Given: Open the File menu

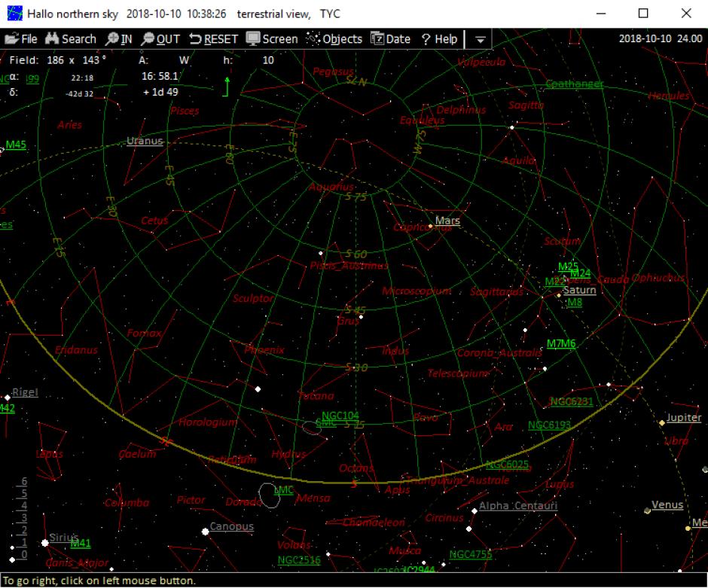Looking at the screenshot, I should coord(21,39).
